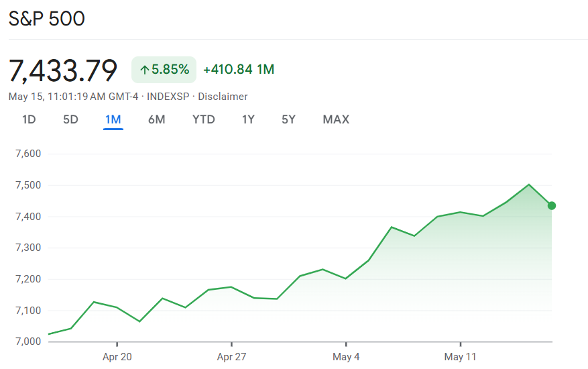Click the 7,200 y-axis label
The height and width of the screenshot is (369, 588).
point(28,279)
